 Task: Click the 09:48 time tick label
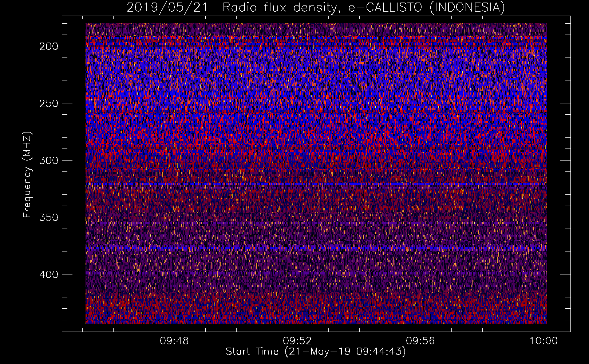point(174,341)
